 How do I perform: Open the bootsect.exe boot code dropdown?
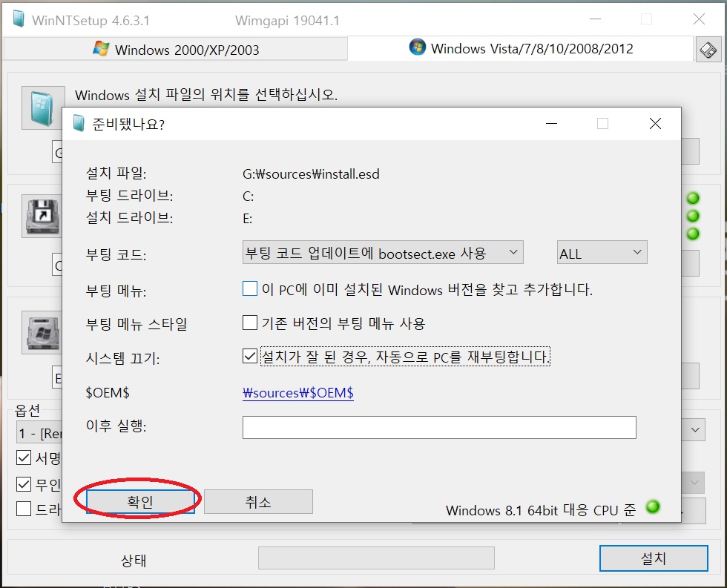click(383, 253)
